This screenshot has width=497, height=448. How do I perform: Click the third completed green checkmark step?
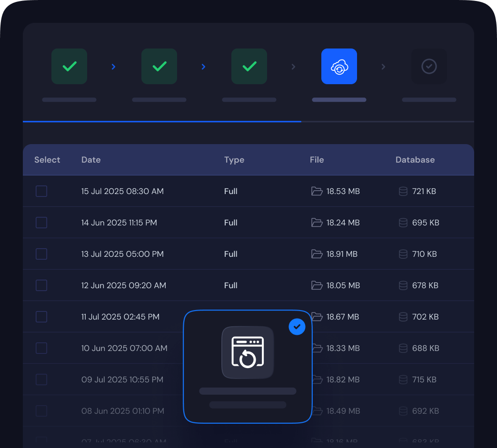pyautogui.click(x=249, y=67)
